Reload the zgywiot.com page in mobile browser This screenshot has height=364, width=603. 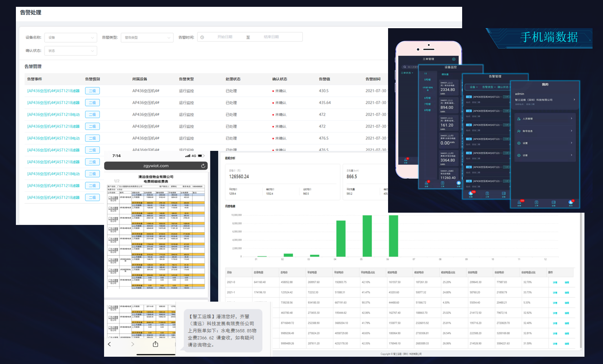point(203,166)
